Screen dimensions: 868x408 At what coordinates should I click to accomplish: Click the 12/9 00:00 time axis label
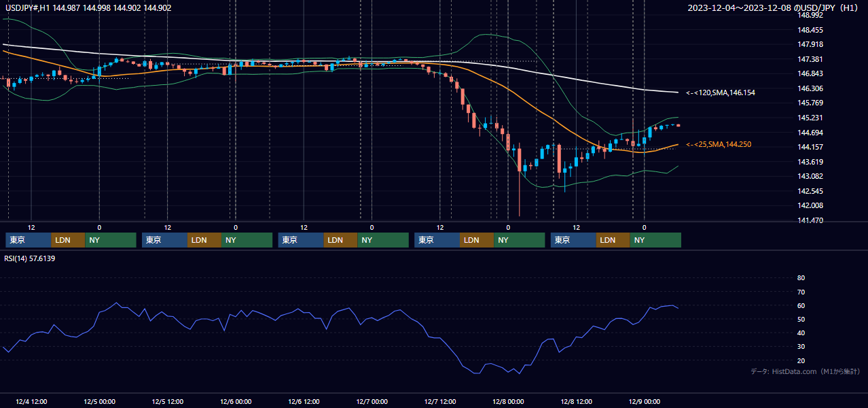pyautogui.click(x=645, y=402)
